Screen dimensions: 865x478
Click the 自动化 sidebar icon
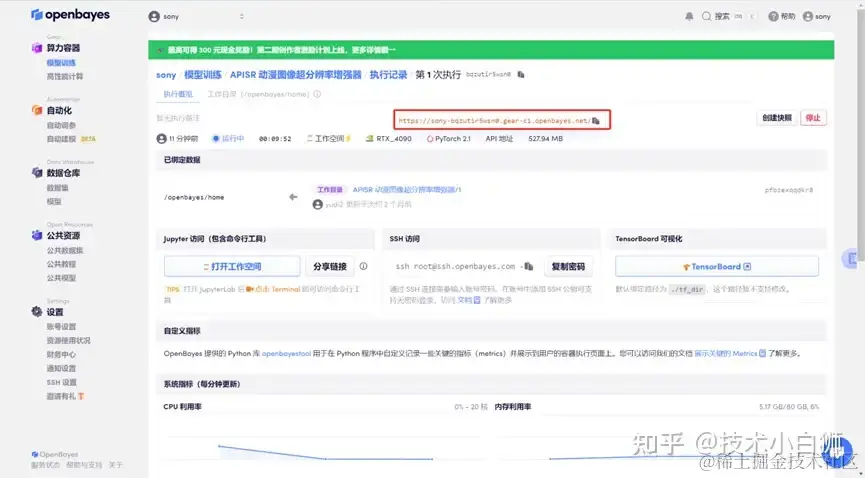coord(37,110)
